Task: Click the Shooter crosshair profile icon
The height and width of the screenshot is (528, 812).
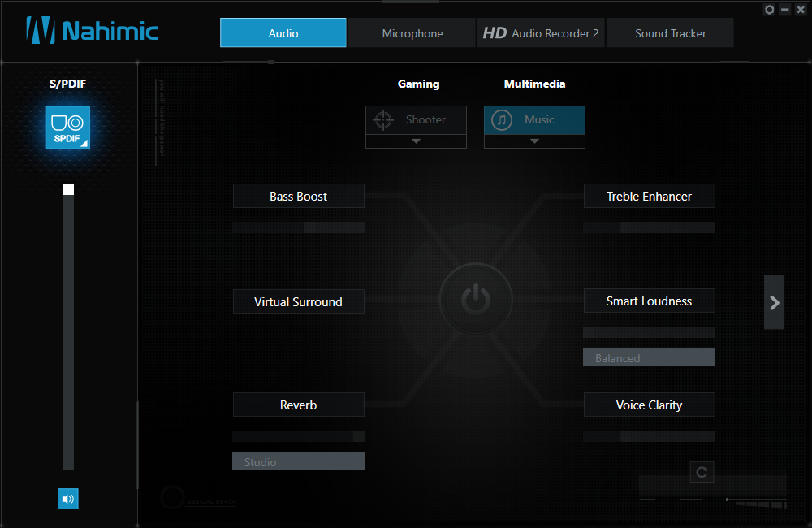Action: (x=382, y=120)
